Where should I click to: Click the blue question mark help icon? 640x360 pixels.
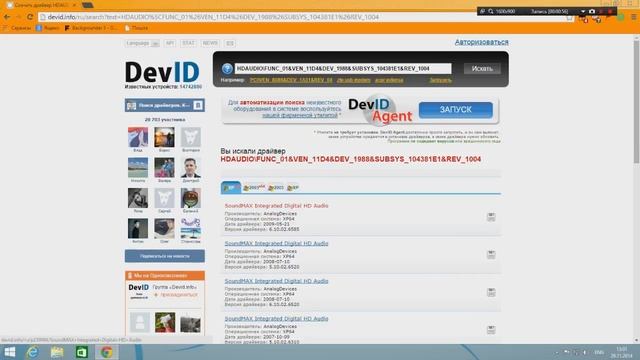(x=227, y=69)
